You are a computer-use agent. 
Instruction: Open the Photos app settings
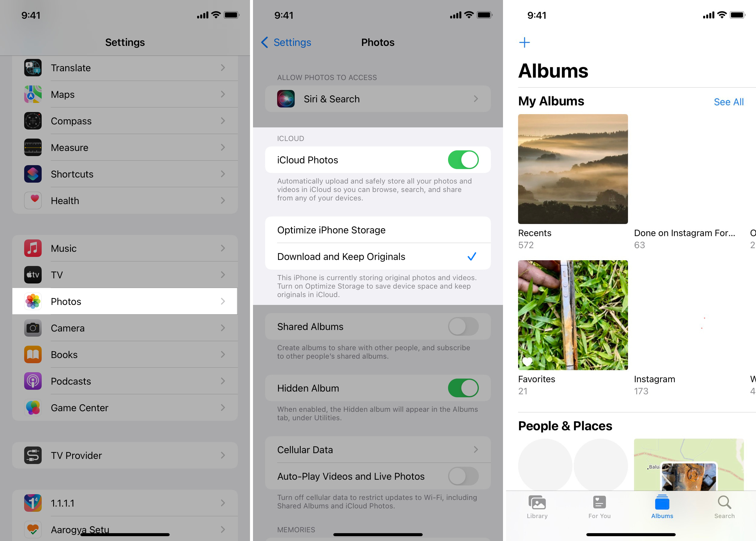click(x=126, y=301)
